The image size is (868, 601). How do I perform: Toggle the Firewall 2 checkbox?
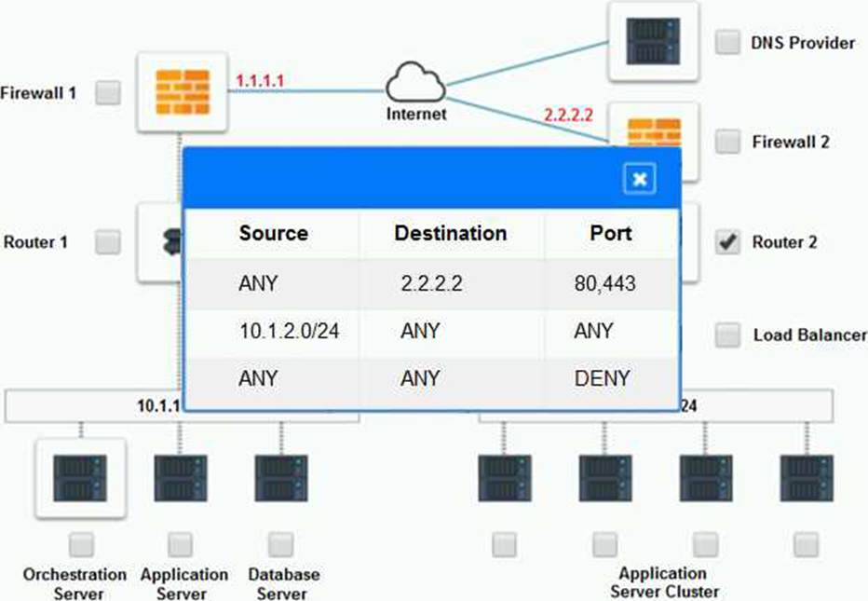pyautogui.click(x=727, y=142)
